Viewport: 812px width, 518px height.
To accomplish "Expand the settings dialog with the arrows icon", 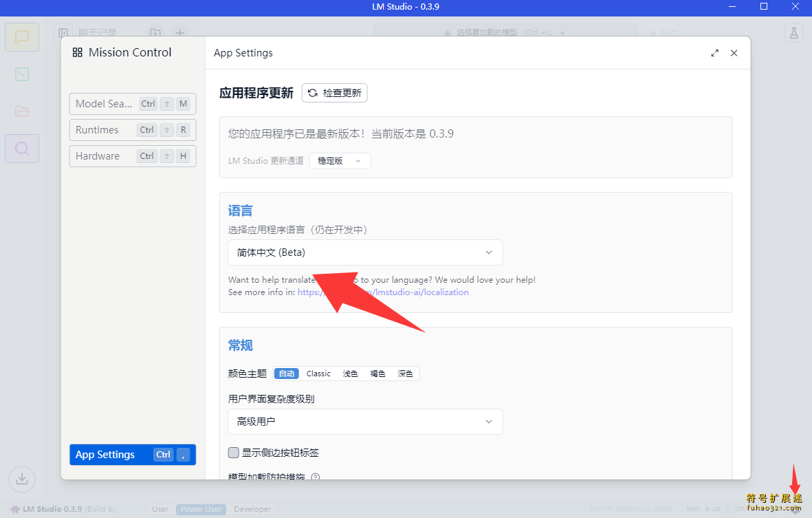I will click(x=714, y=53).
